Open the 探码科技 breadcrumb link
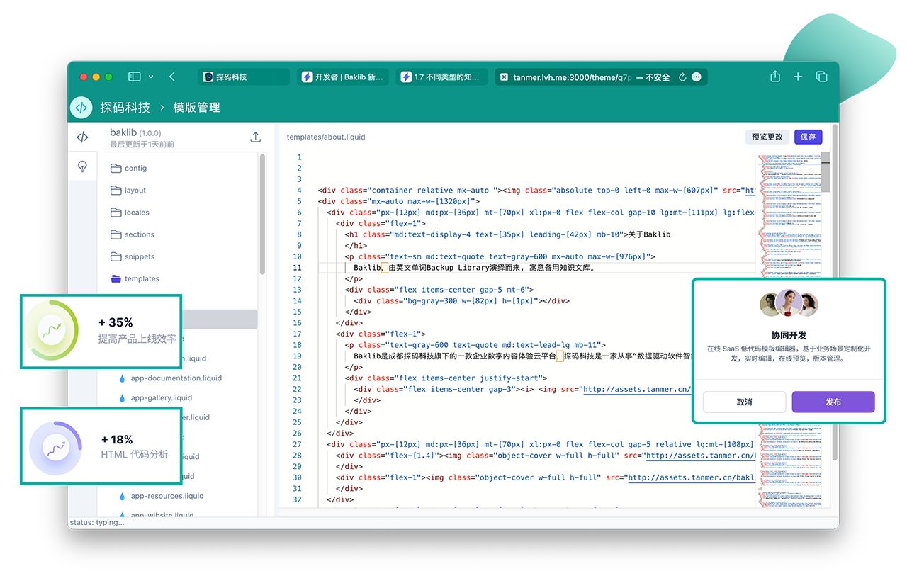The height and width of the screenshot is (588, 907). (x=125, y=108)
